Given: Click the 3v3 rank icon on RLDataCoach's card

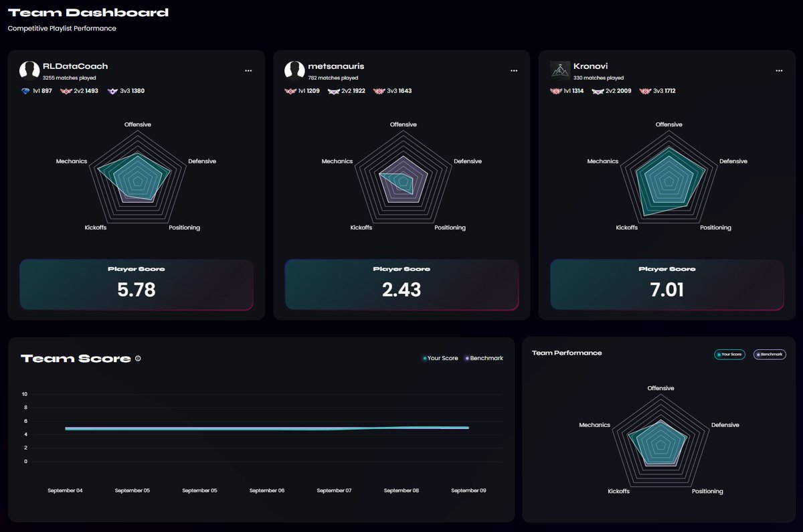Looking at the screenshot, I should (x=112, y=90).
